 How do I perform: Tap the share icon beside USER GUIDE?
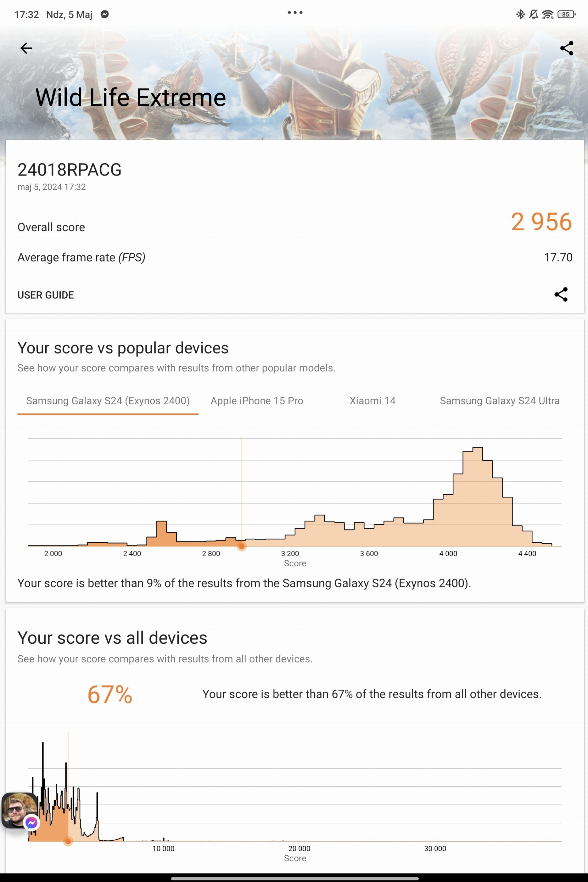(561, 294)
